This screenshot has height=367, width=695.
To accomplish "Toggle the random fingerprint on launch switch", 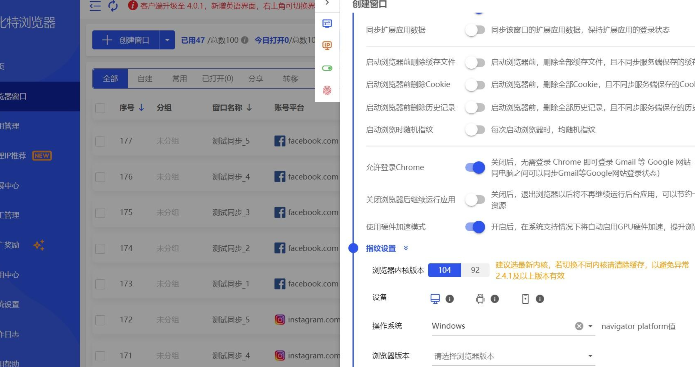I will coord(475,129).
